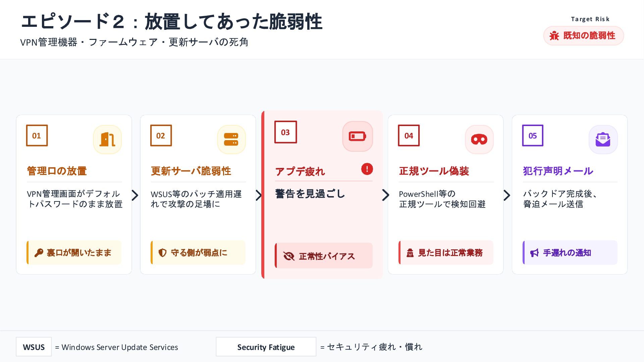Click the mask icon in card 04
The image size is (644, 362).
[x=479, y=139]
